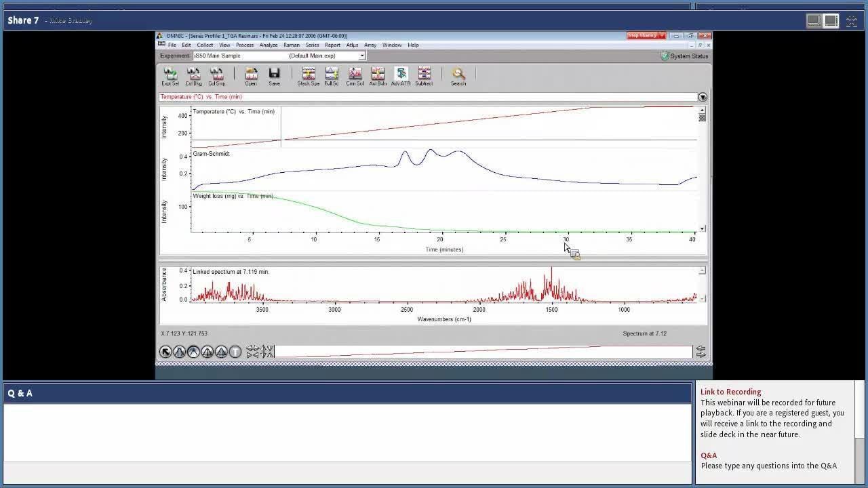868x488 pixels.
Task: Click the Save disk icon
Action: [x=274, y=76]
